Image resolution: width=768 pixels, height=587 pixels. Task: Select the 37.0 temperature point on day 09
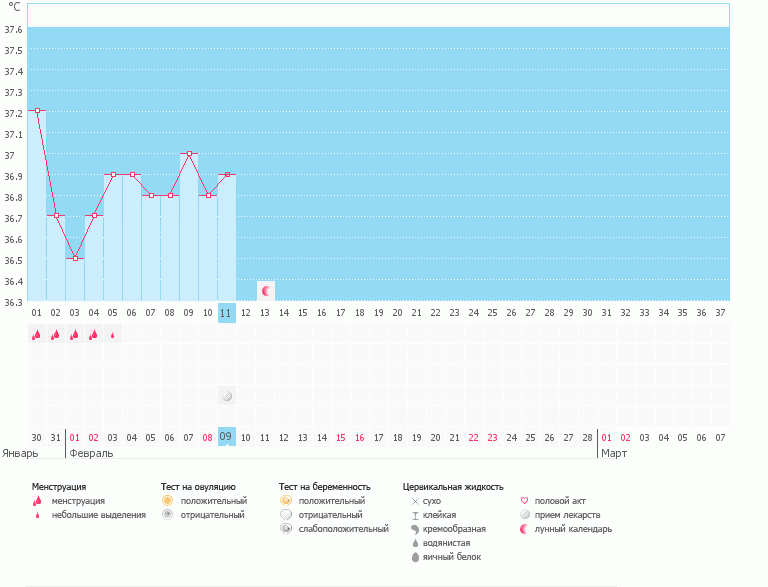tap(189, 154)
